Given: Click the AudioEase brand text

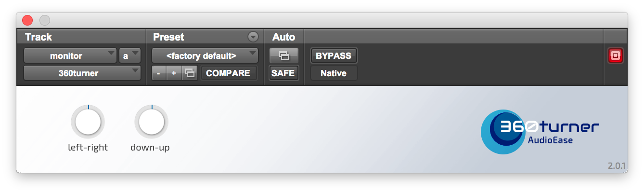Looking at the screenshot, I should click(x=550, y=141).
